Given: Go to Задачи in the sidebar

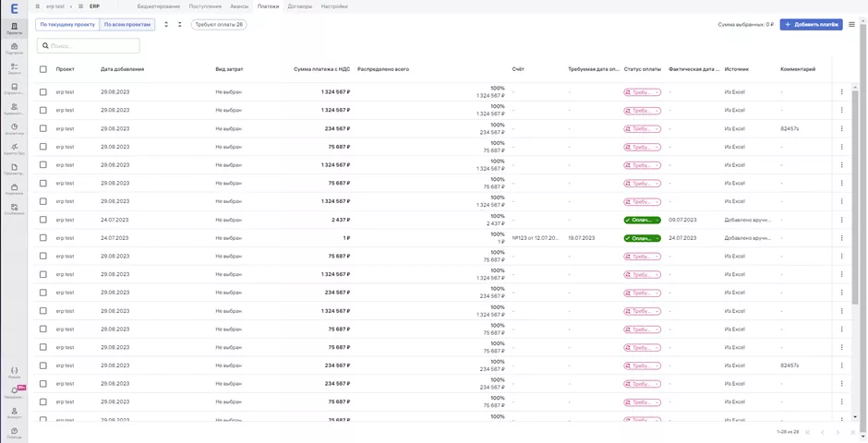Looking at the screenshot, I should [x=14, y=68].
